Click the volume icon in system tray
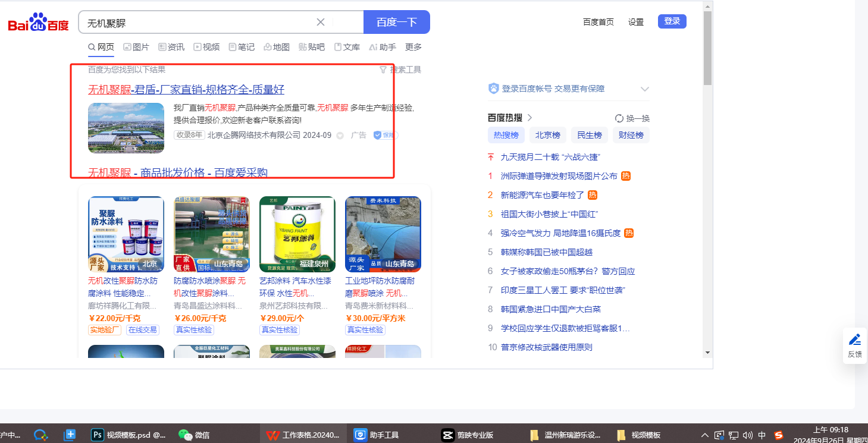 click(x=748, y=435)
